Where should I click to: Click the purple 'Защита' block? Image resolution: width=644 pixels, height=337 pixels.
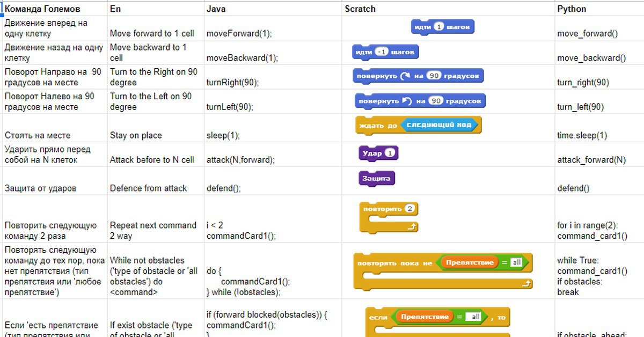(x=377, y=178)
